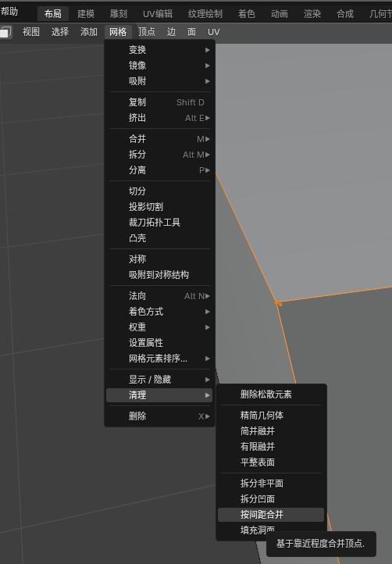
Task: Switch to the 布局 workspace tab
Action: [x=53, y=14]
